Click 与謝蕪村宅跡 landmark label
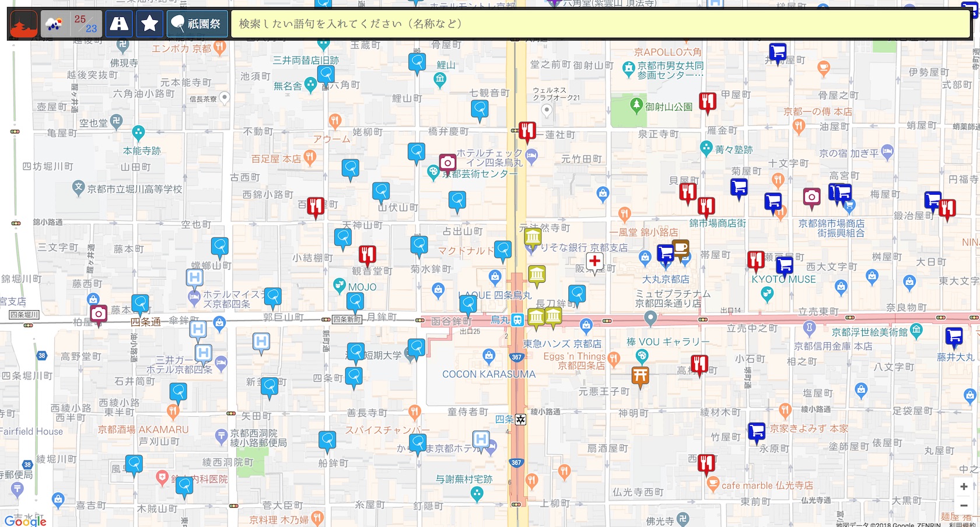The height and width of the screenshot is (527, 980). 464,479
